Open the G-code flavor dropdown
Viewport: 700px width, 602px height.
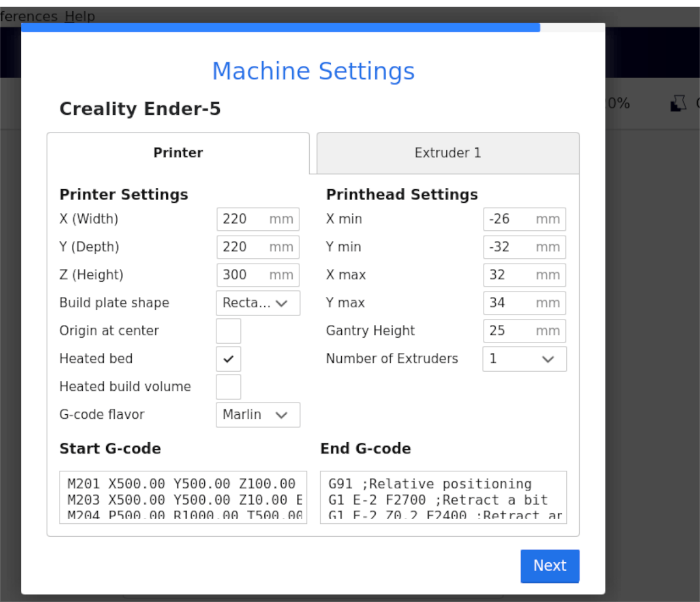(258, 415)
